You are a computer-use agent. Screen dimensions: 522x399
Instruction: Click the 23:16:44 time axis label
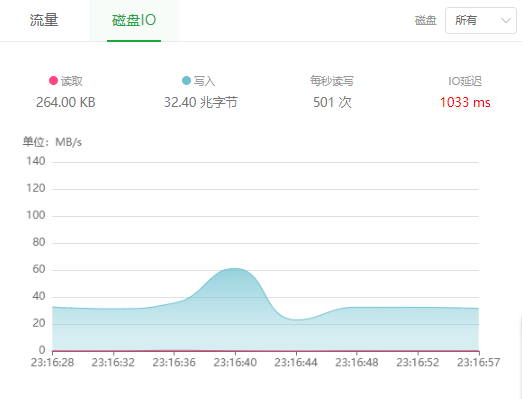[x=296, y=362]
